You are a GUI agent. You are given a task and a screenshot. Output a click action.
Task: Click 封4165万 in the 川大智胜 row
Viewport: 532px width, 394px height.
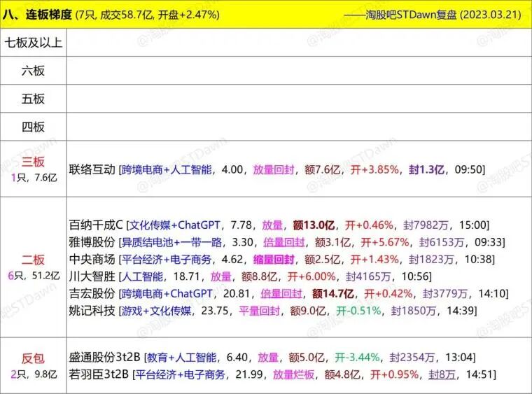click(x=368, y=276)
